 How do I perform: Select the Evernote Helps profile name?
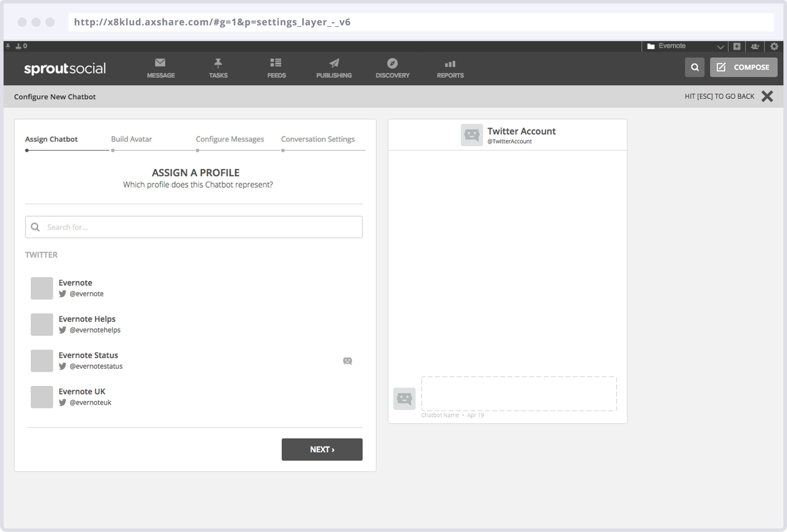coord(87,319)
